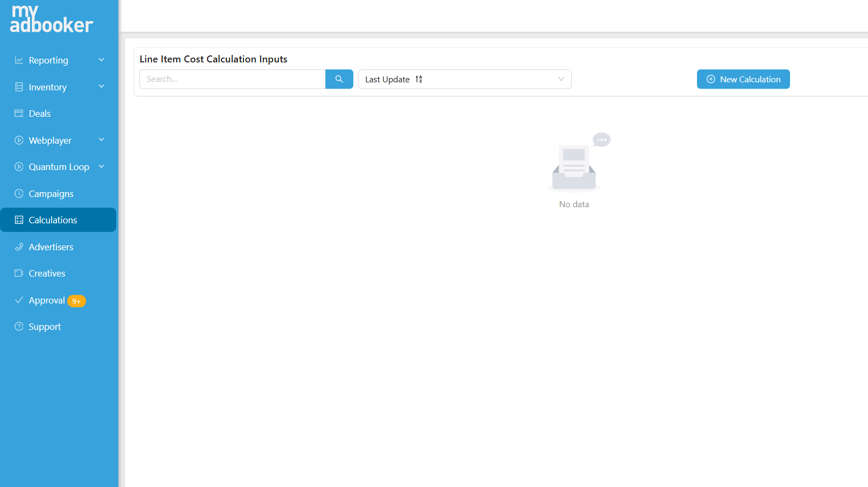The image size is (868, 487).
Task: Open the Last Update sort dropdown
Action: point(464,79)
